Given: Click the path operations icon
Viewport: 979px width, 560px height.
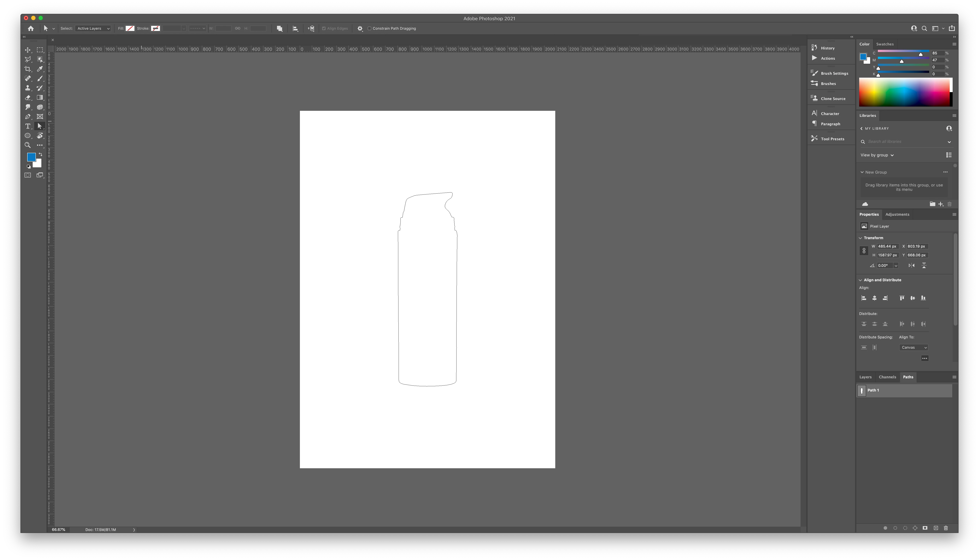Looking at the screenshot, I should click(280, 28).
